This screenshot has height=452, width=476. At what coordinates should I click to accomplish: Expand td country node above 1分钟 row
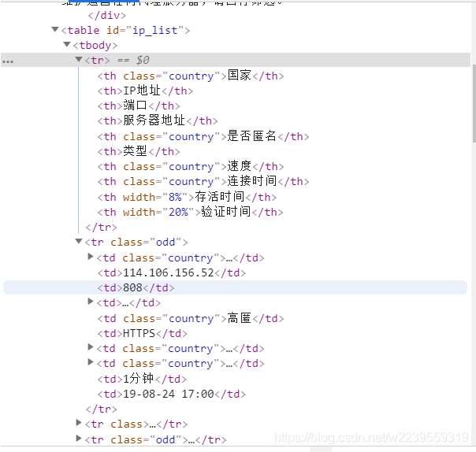click(90, 362)
